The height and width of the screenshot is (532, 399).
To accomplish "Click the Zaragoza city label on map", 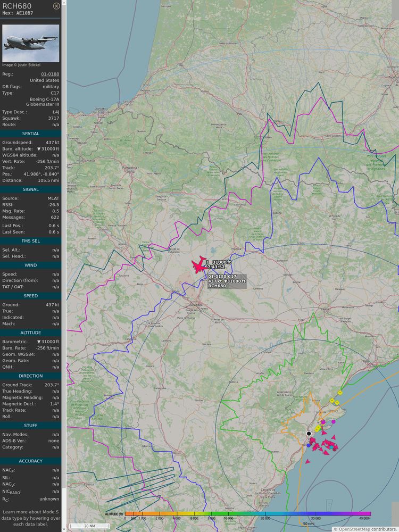I will point(195,305).
